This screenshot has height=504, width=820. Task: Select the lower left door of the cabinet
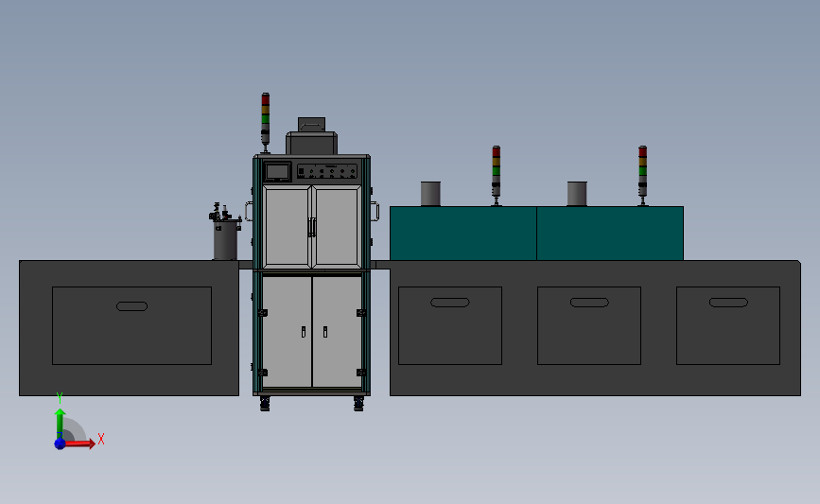click(288, 332)
